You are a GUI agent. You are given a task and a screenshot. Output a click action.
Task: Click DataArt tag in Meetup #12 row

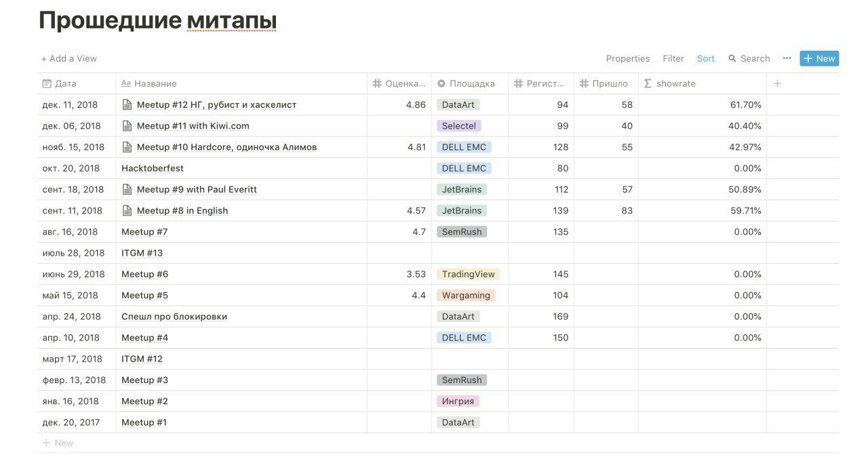458,104
